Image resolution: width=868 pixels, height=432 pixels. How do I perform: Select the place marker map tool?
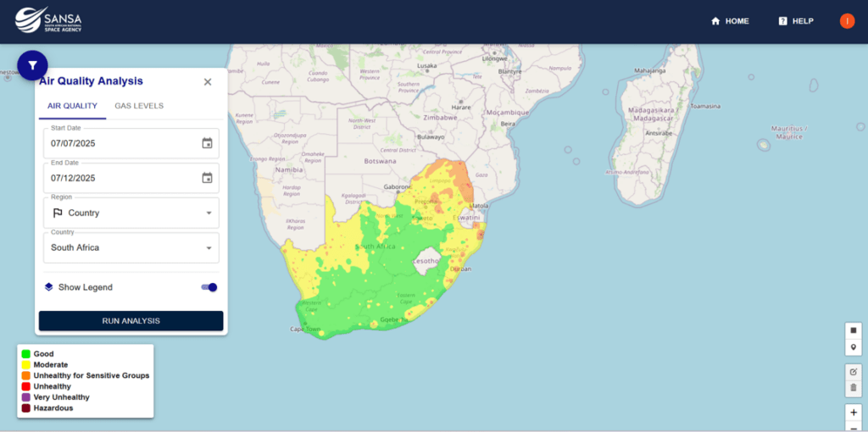click(x=854, y=347)
